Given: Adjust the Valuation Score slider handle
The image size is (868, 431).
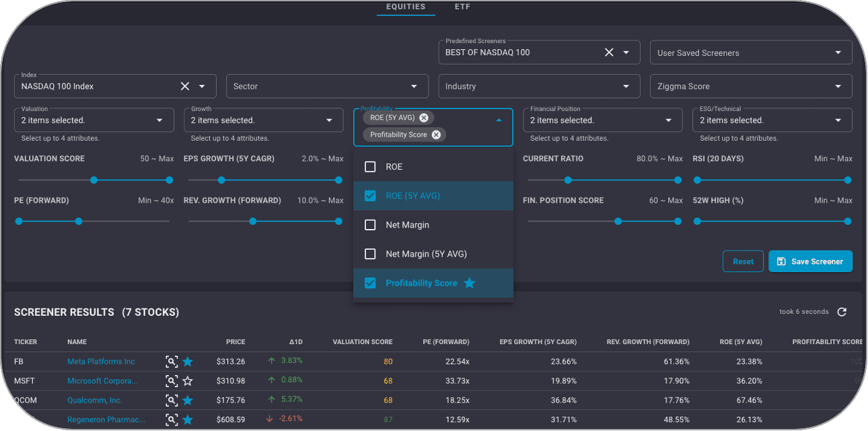Looking at the screenshot, I should (94, 180).
